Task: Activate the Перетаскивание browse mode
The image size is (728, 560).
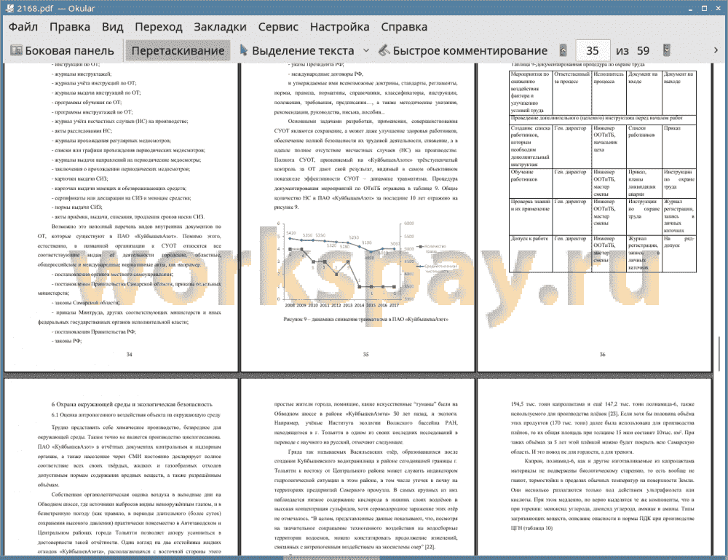Action: [178, 51]
